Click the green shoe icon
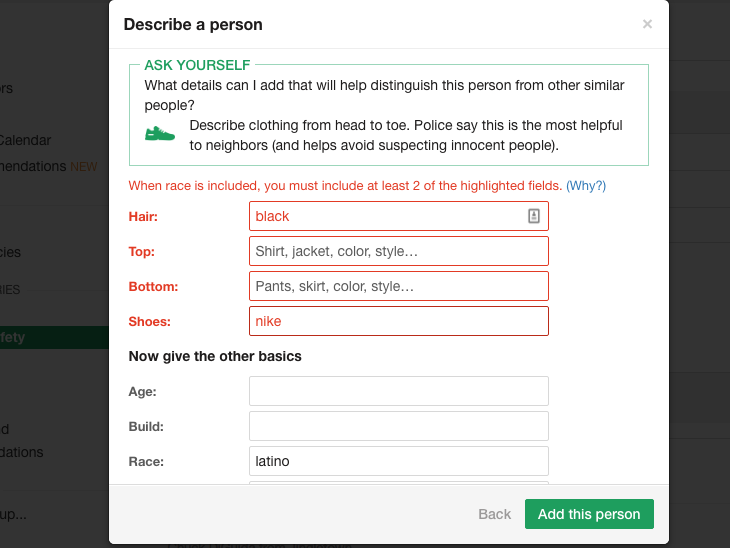Screen dimensions: 730x548 click(x=160, y=133)
